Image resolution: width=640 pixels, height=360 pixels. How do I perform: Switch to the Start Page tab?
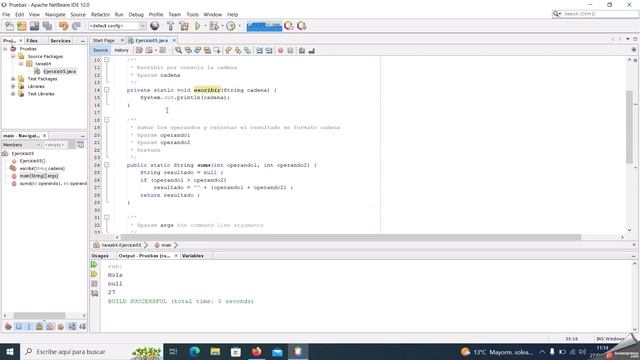coord(104,40)
